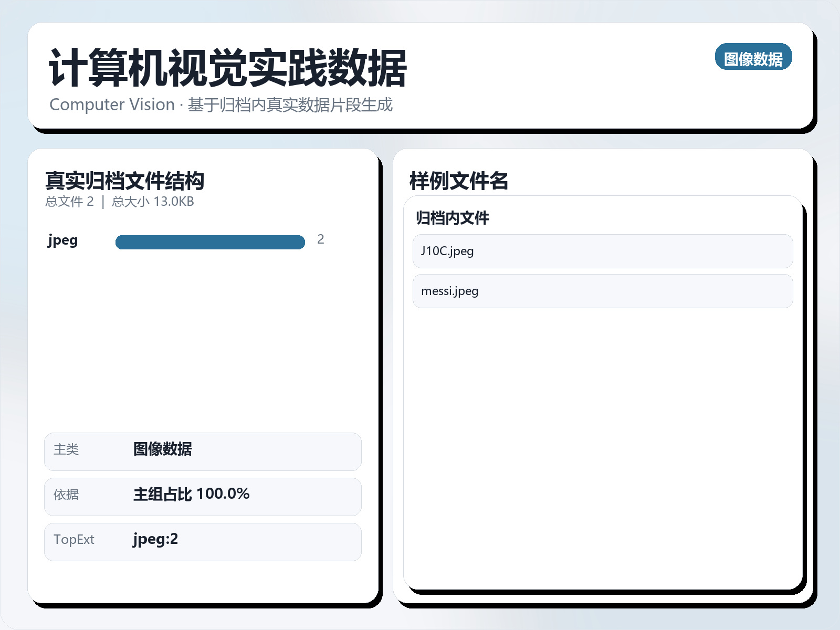Viewport: 840px width, 630px height.
Task: Click the jpeg category label
Action: [61, 241]
